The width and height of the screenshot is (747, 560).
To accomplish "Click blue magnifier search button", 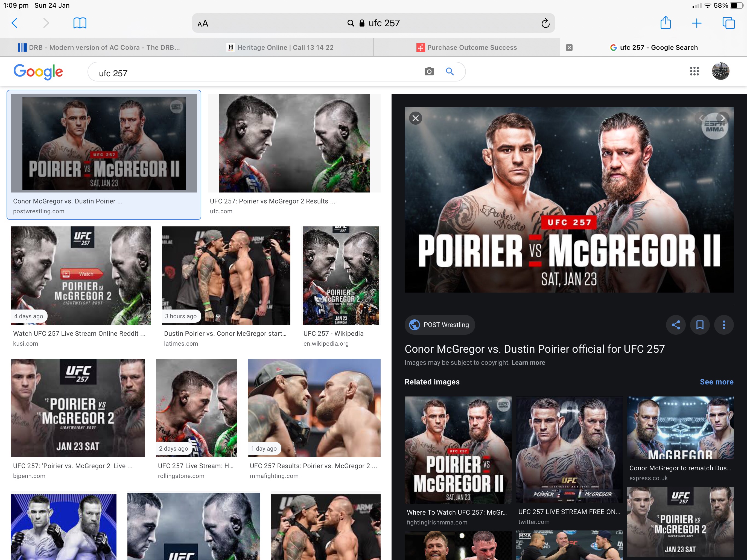I will [450, 71].
